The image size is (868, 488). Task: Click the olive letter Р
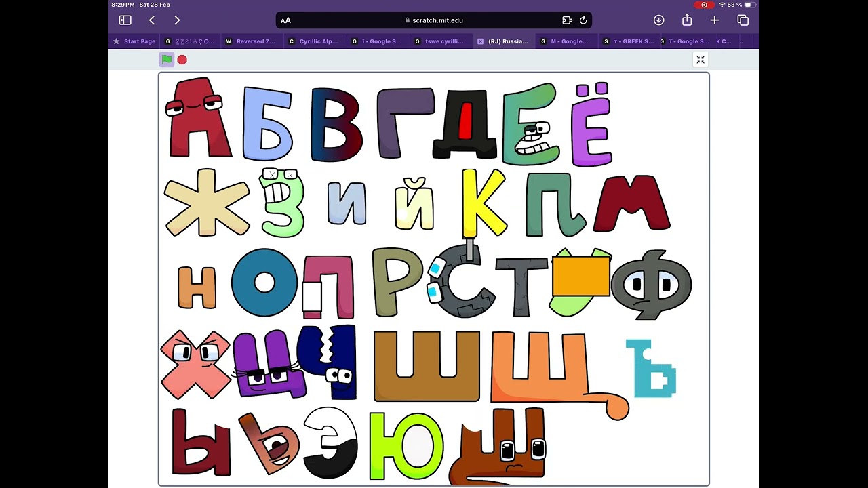396,281
